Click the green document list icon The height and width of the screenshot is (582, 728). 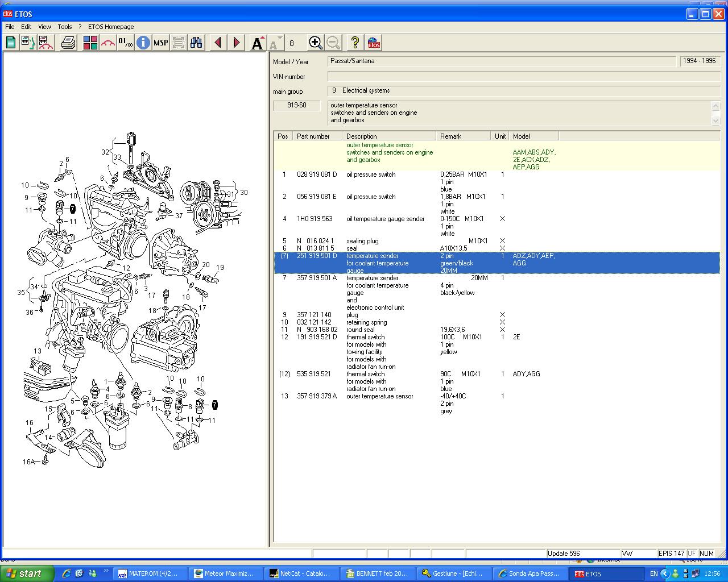(11, 43)
